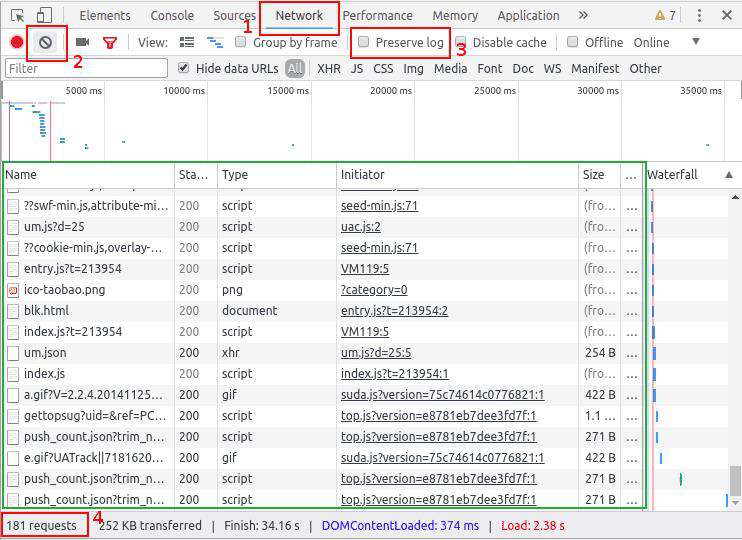The image size is (742, 540).
Task: Click the Filter text input field
Action: click(86, 68)
